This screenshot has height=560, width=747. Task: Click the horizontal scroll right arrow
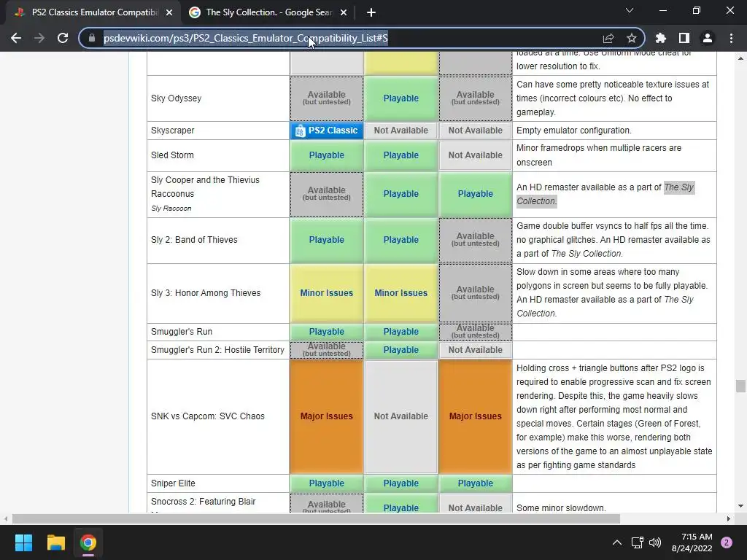(x=729, y=518)
